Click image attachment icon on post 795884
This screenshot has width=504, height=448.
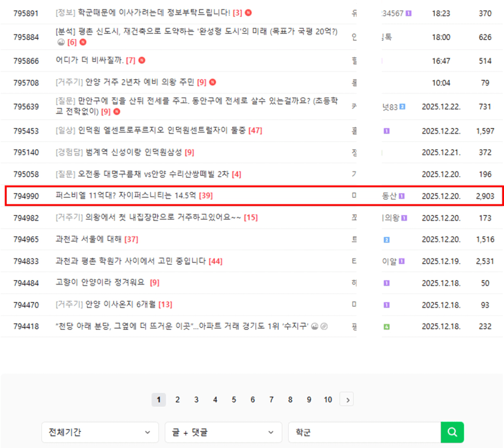(61, 42)
